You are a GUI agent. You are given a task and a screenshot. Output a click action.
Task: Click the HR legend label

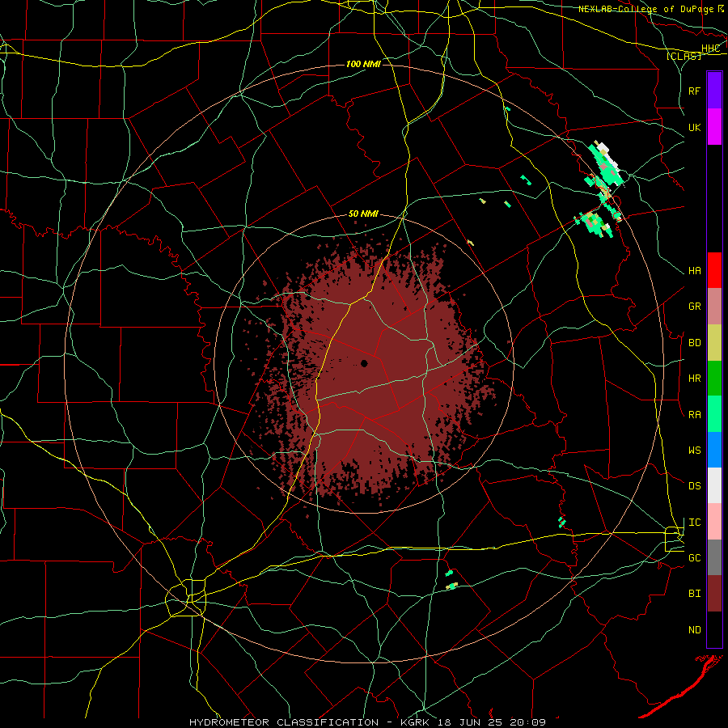694,379
